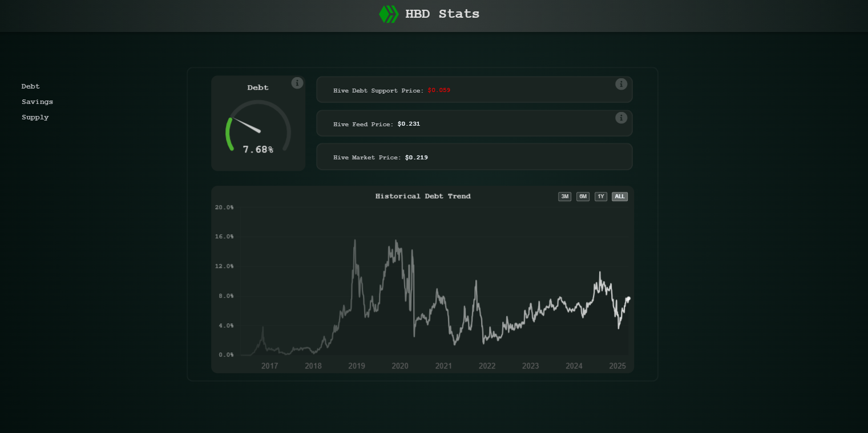The width and height of the screenshot is (868, 433).
Task: Click the 2017 x-axis label
Action: tap(270, 366)
